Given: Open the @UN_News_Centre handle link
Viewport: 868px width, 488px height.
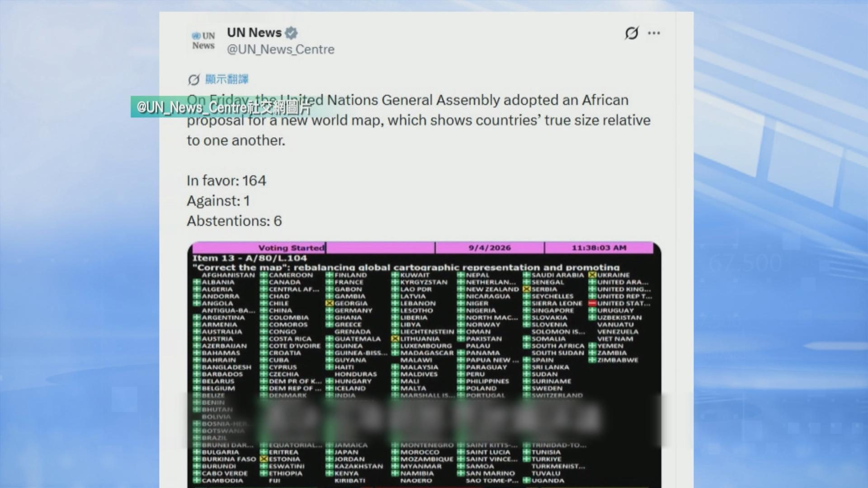Looking at the screenshot, I should pyautogui.click(x=281, y=49).
